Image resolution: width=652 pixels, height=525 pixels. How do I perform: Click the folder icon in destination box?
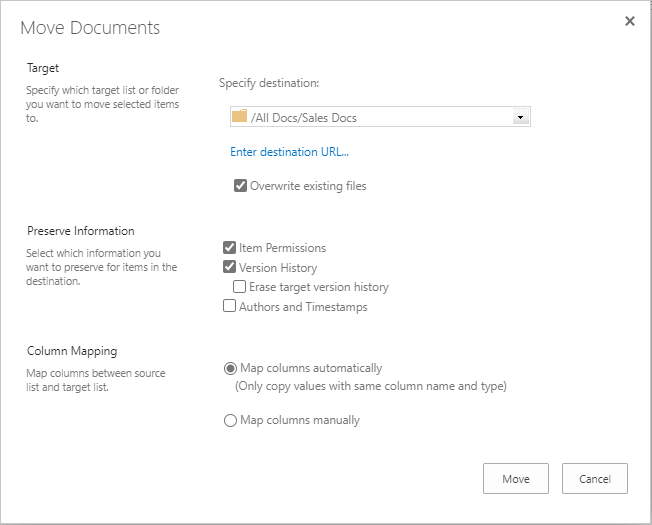pyautogui.click(x=240, y=116)
